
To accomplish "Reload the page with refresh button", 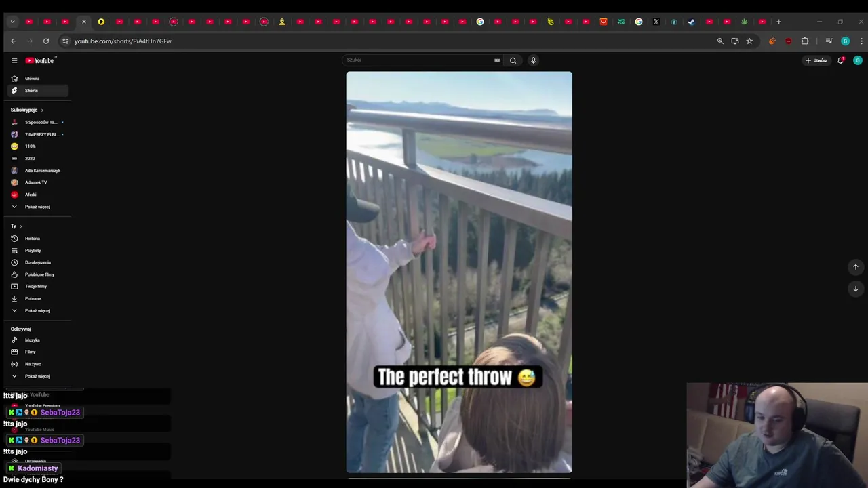I will pyautogui.click(x=46, y=41).
